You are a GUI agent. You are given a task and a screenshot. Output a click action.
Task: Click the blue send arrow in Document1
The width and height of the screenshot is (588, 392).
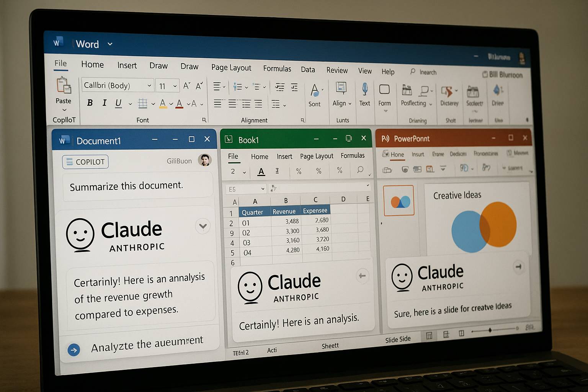pos(73,350)
